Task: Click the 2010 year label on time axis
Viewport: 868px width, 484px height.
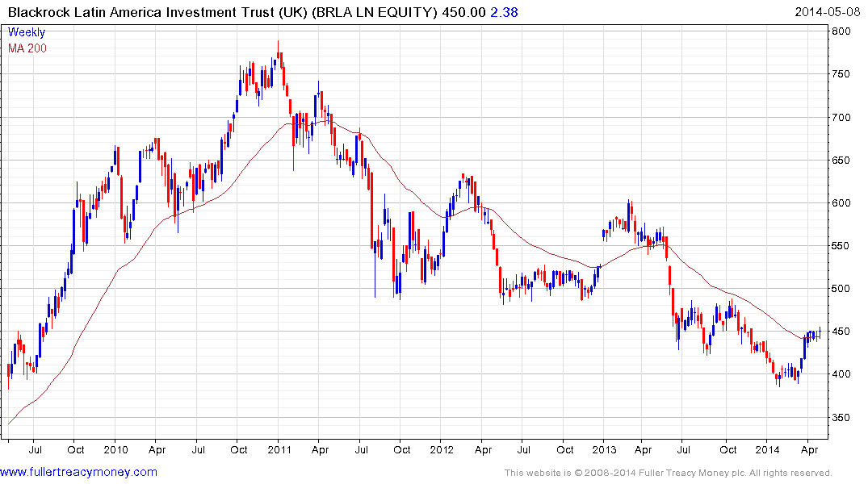Action: click(x=115, y=449)
